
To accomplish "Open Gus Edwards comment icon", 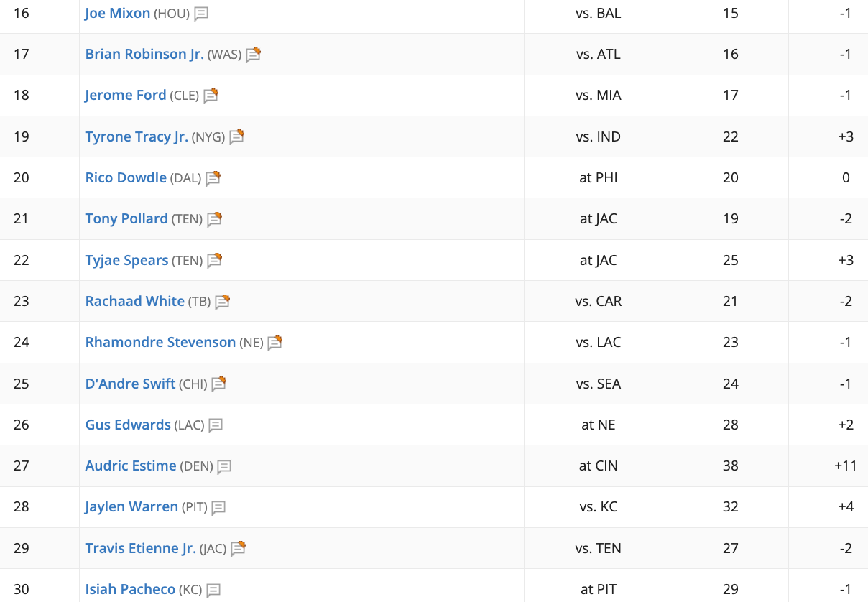I will pyautogui.click(x=216, y=425).
